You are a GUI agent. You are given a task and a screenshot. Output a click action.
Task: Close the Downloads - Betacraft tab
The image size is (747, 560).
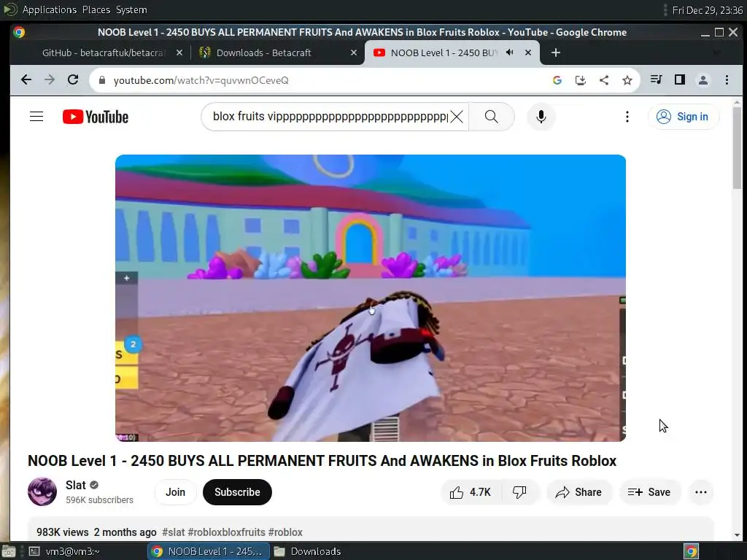click(x=354, y=52)
